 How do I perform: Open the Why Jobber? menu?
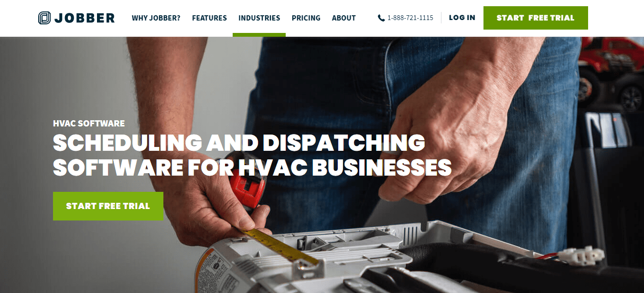156,18
